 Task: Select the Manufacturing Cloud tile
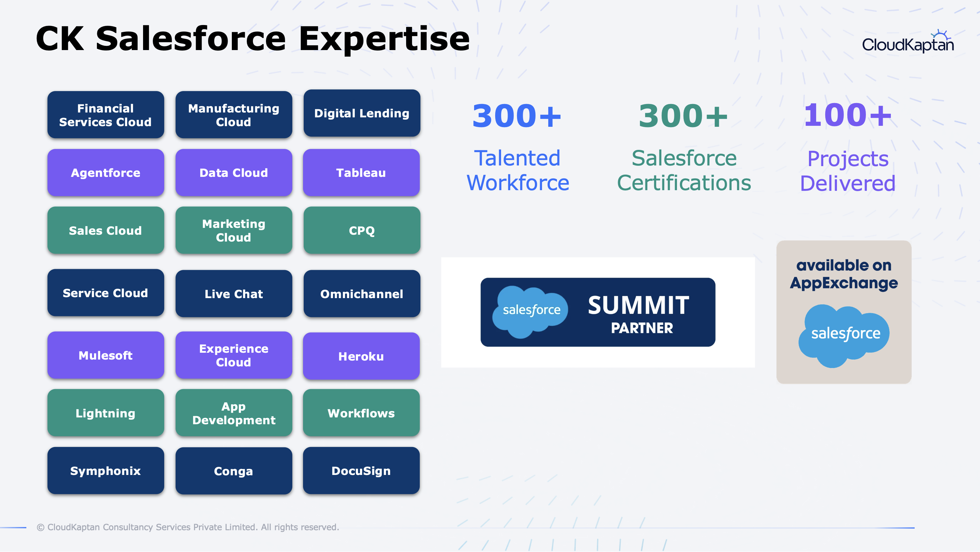tap(233, 114)
